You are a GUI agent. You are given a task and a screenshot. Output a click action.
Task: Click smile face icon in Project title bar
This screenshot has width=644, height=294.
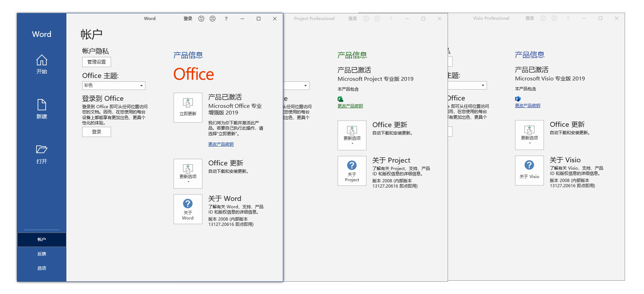[366, 19]
